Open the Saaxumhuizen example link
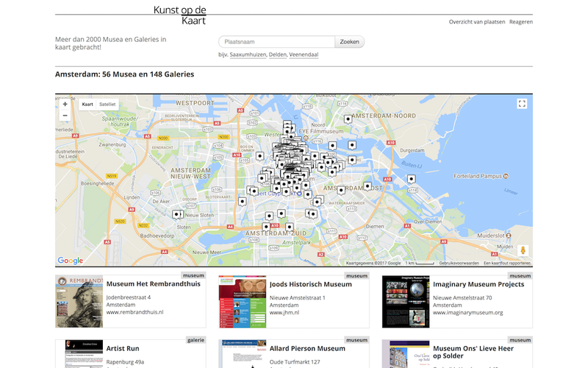 [x=248, y=54]
